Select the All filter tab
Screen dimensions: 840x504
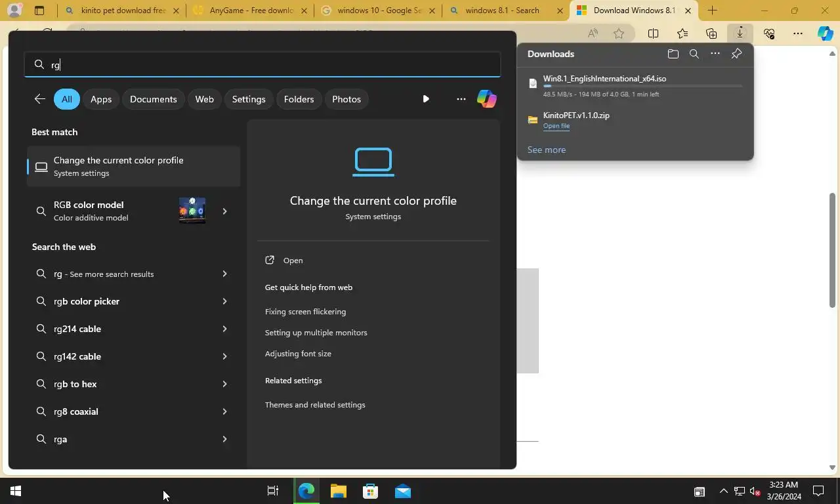tap(67, 99)
